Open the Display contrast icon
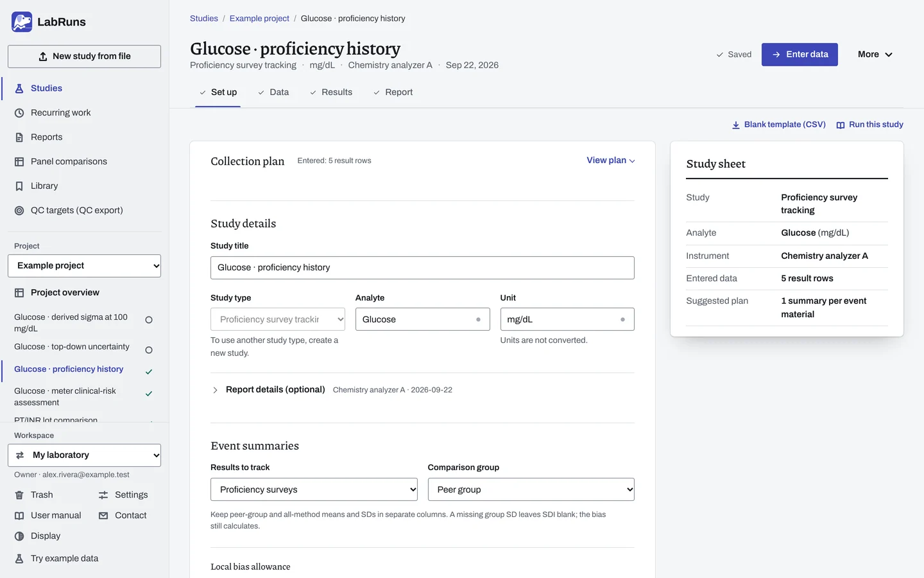The height and width of the screenshot is (578, 924). 19,536
